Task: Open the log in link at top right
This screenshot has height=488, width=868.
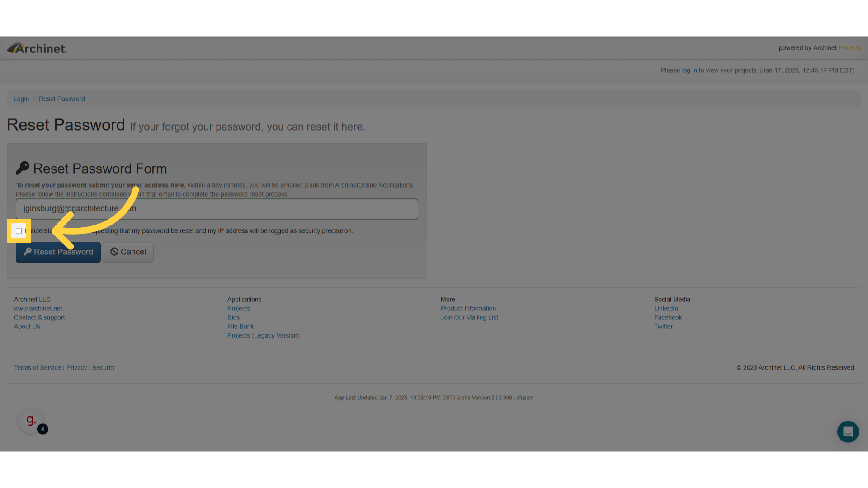Action: (689, 70)
